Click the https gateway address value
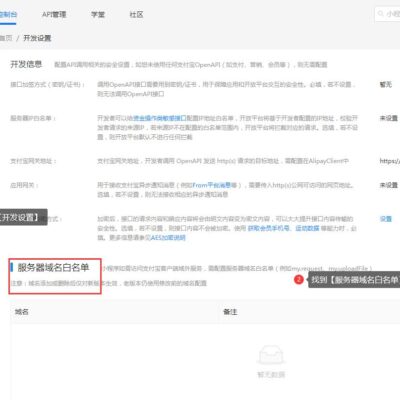The width and height of the screenshot is (400, 400). tap(390, 161)
